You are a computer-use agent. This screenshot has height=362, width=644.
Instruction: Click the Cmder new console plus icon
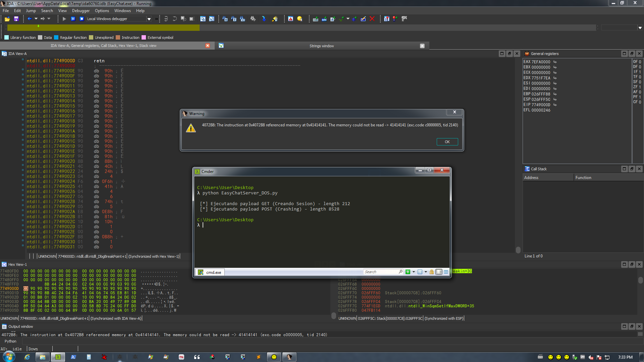[408, 272]
